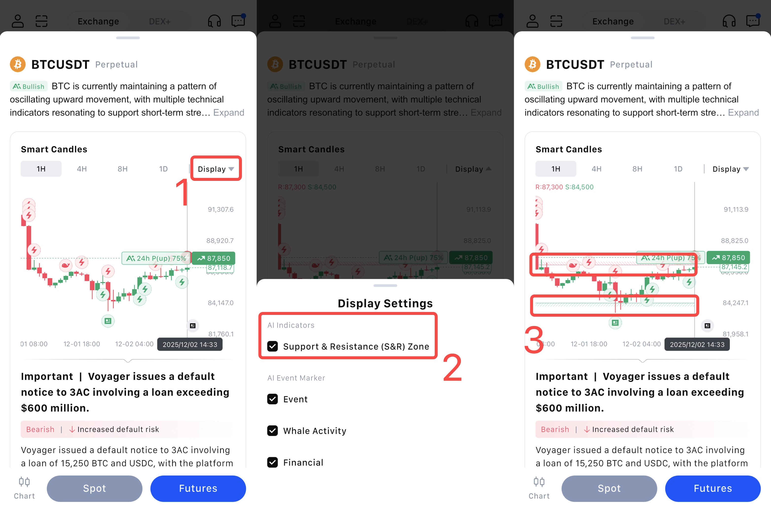Image resolution: width=771 pixels, height=532 pixels.
Task: Tap the scan icon in left panel
Action: tap(41, 21)
